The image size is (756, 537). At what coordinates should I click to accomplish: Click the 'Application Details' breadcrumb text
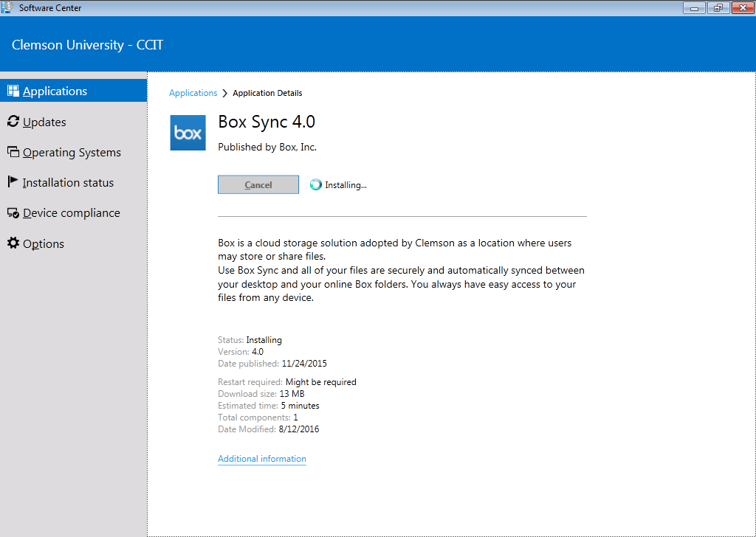(x=267, y=93)
